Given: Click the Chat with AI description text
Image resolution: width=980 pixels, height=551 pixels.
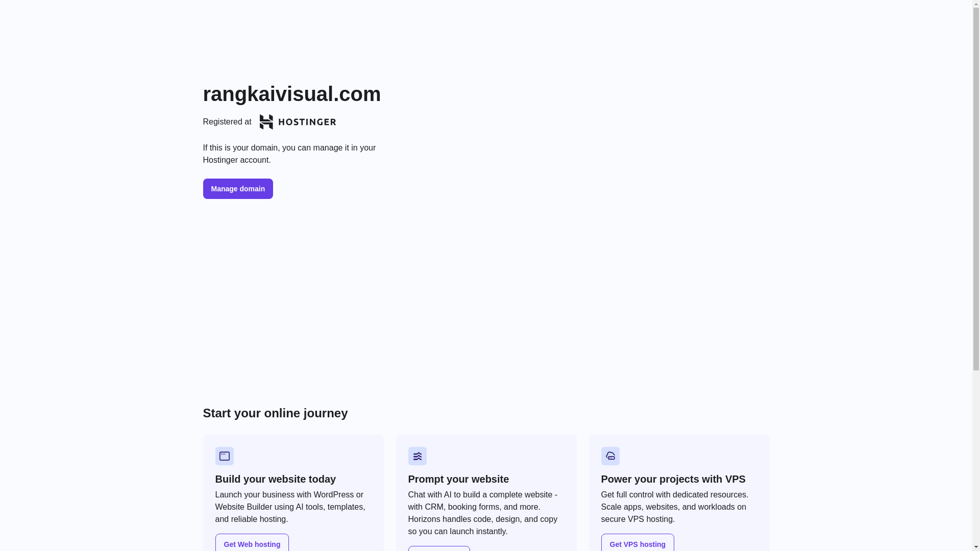Looking at the screenshot, I should (483, 513).
